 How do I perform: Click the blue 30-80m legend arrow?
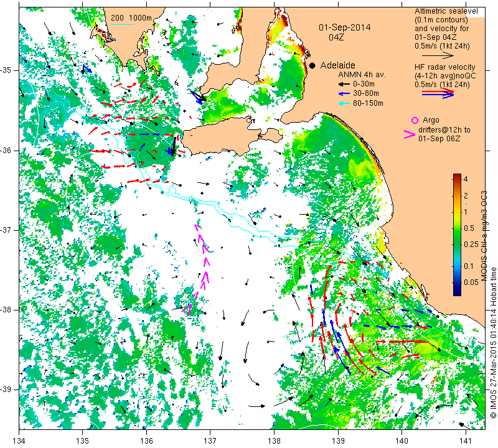coord(344,94)
